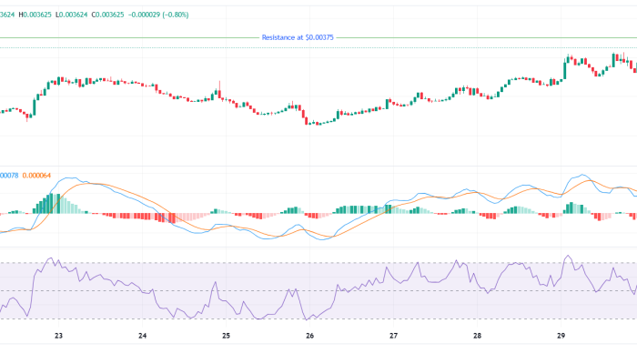Select the date label 29 on time axis
This screenshot has width=637, height=364.
click(561, 336)
